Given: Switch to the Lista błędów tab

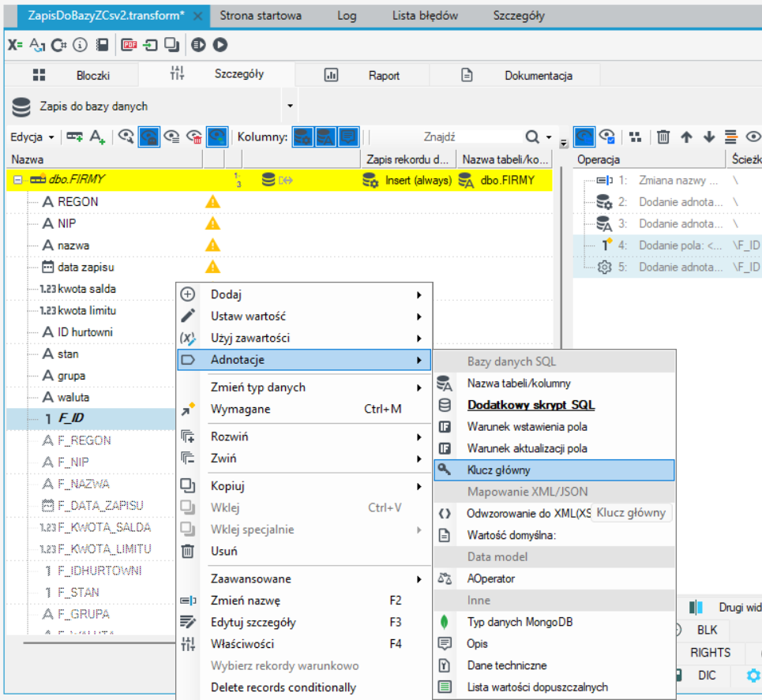Looking at the screenshot, I should tap(426, 16).
